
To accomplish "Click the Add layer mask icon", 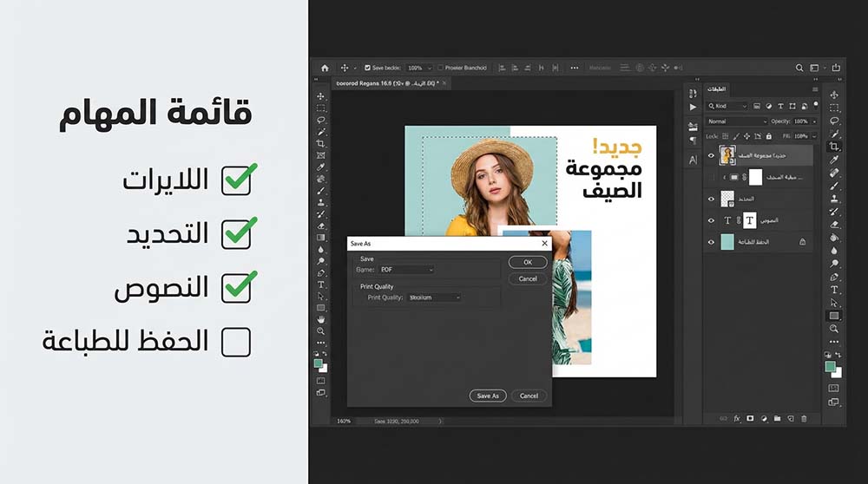I will click(750, 419).
